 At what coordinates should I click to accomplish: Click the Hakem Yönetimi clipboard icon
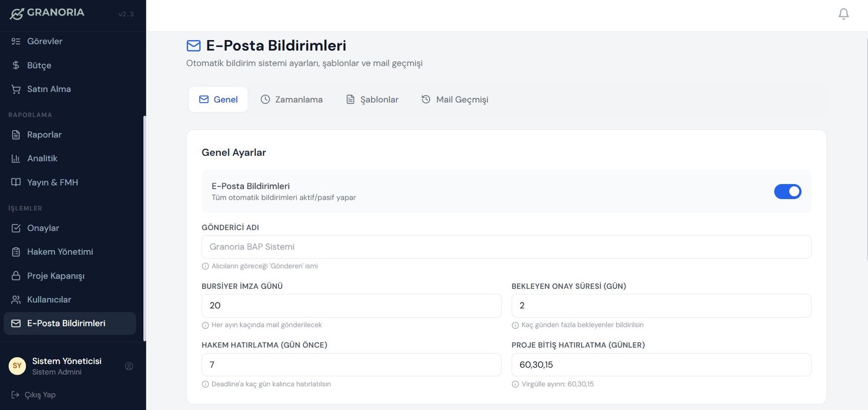pyautogui.click(x=16, y=252)
